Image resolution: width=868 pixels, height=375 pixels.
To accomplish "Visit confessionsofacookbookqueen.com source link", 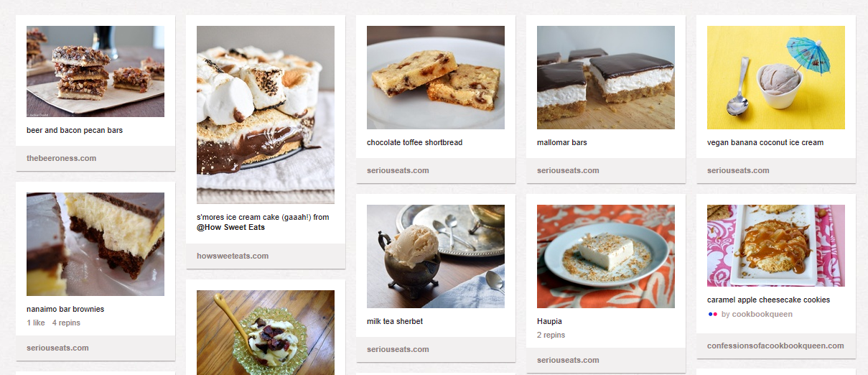I will [x=775, y=346].
